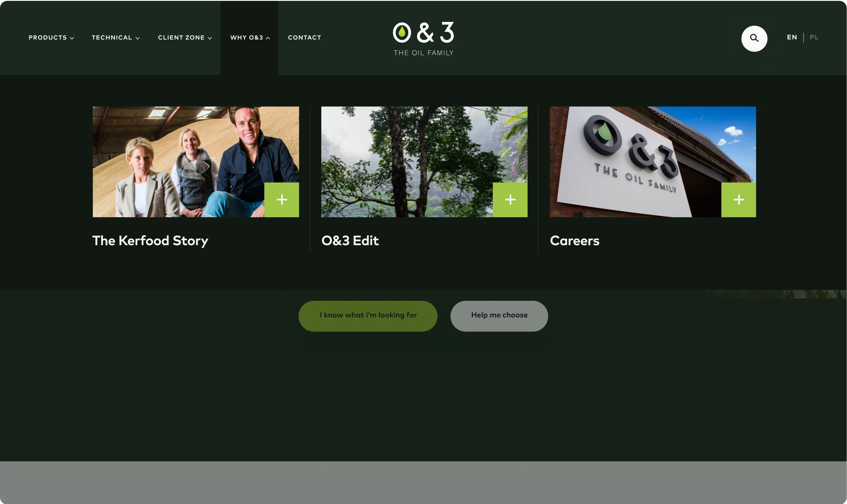This screenshot has height=504, width=847.
Task: Follow the O&3 Edit title link
Action: coord(350,240)
